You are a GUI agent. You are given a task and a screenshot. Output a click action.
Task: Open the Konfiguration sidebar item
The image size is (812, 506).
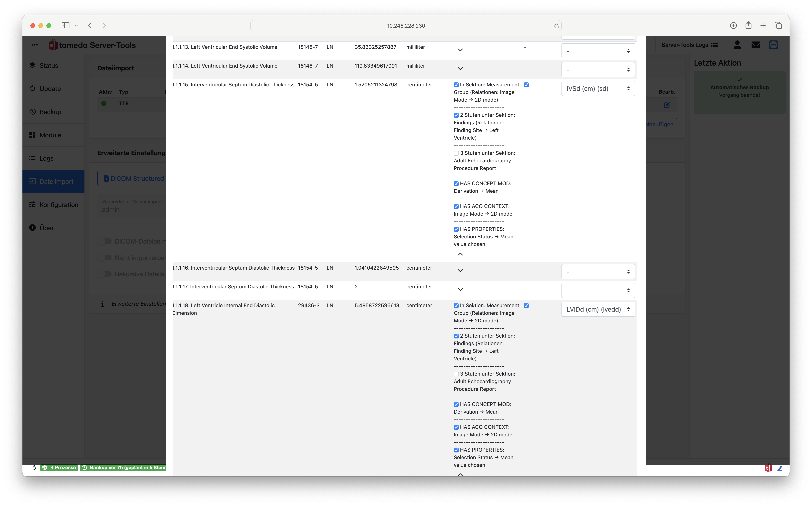pos(53,205)
